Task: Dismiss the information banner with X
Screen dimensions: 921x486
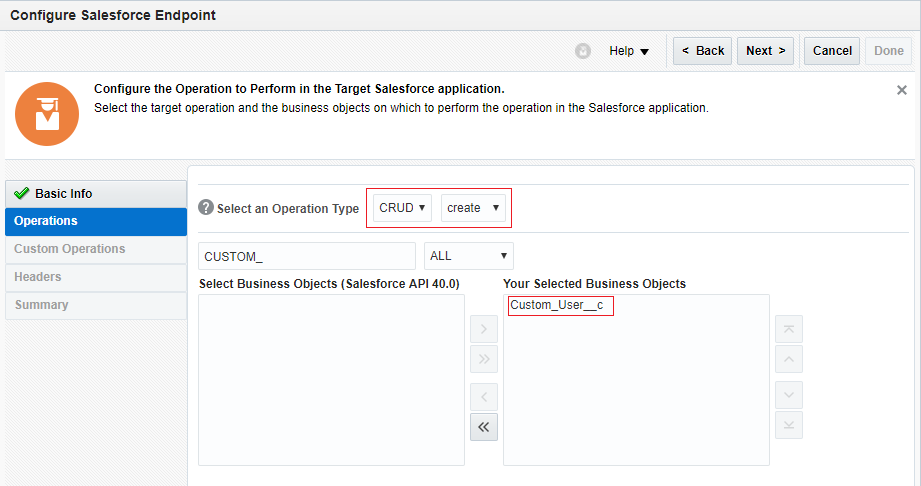Action: [901, 90]
